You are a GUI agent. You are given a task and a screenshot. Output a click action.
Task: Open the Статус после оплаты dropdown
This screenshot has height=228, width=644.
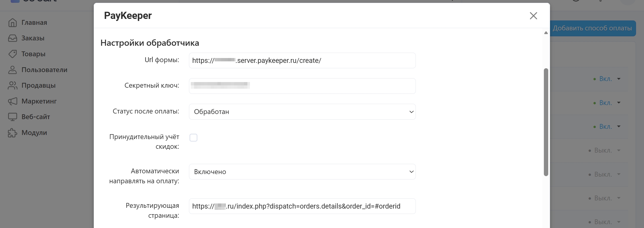pyautogui.click(x=302, y=112)
